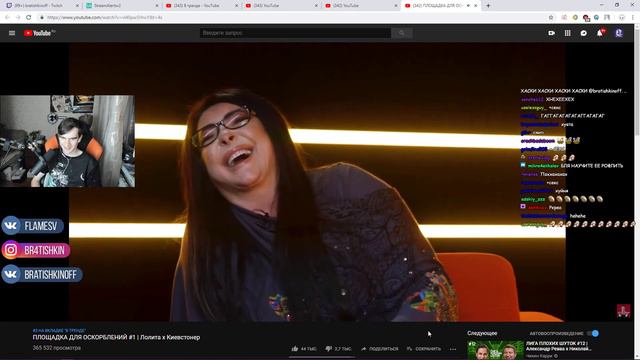
Task: Click the page vertical scrollbar
Action: 637,192
